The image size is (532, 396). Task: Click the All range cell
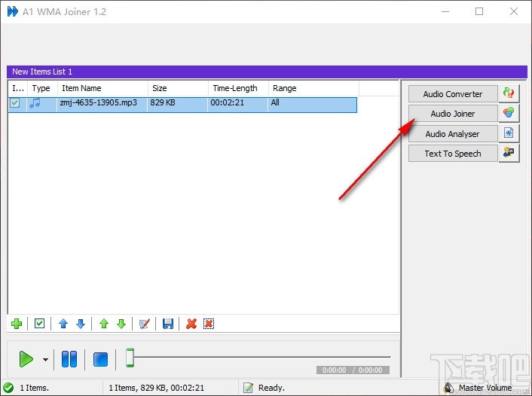[x=275, y=102]
